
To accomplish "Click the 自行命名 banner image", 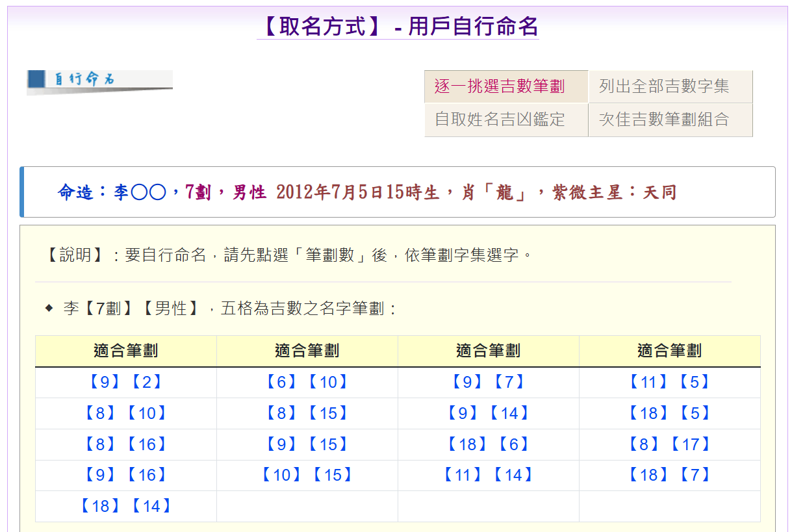I will click(x=99, y=81).
